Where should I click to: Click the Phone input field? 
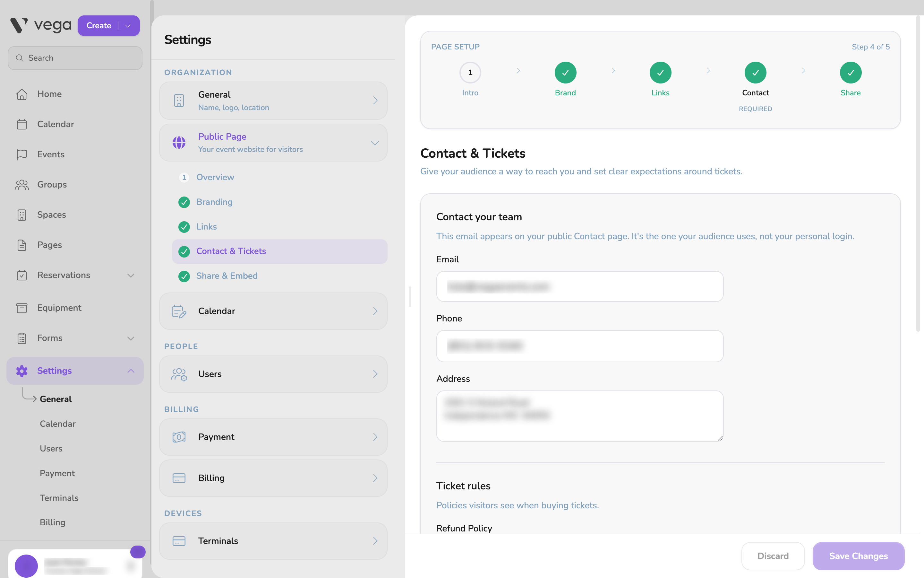[x=580, y=346]
